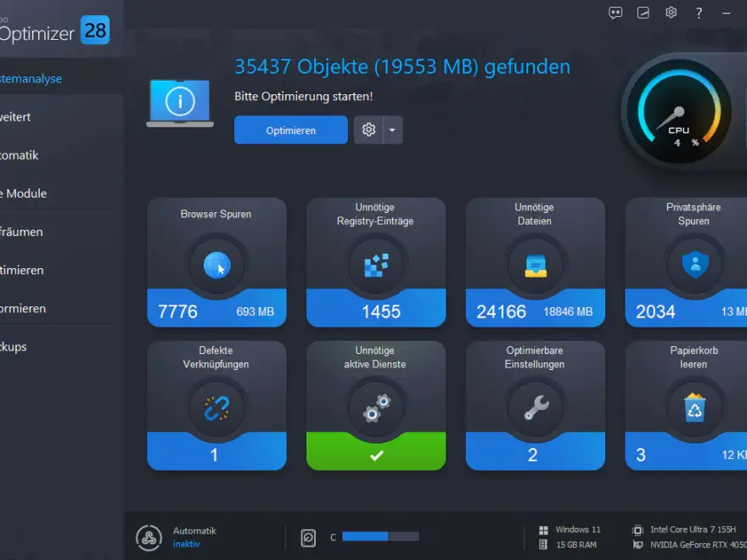Image resolution: width=747 pixels, height=560 pixels.
Task: Open Unnötige Registry-Einträge blocks icon
Action: click(376, 266)
